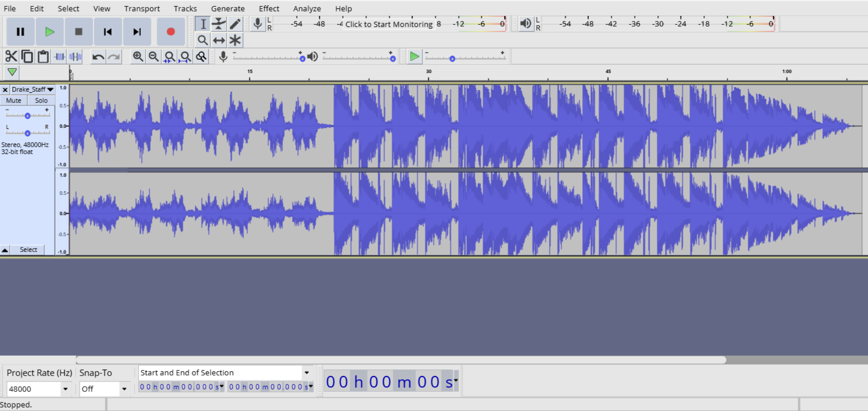
Task: Expand the Snap-To dropdown
Action: tap(124, 389)
